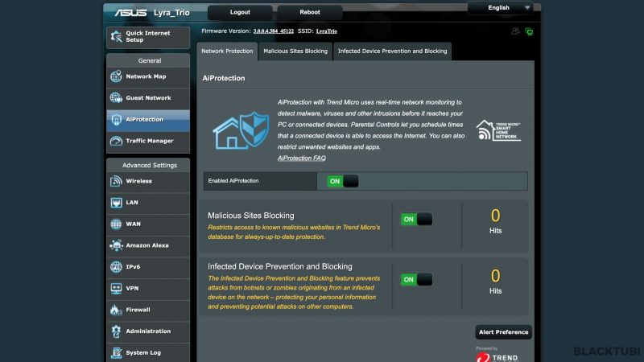Open the IPv6 menu entry
644x362 pixels.
(148, 267)
